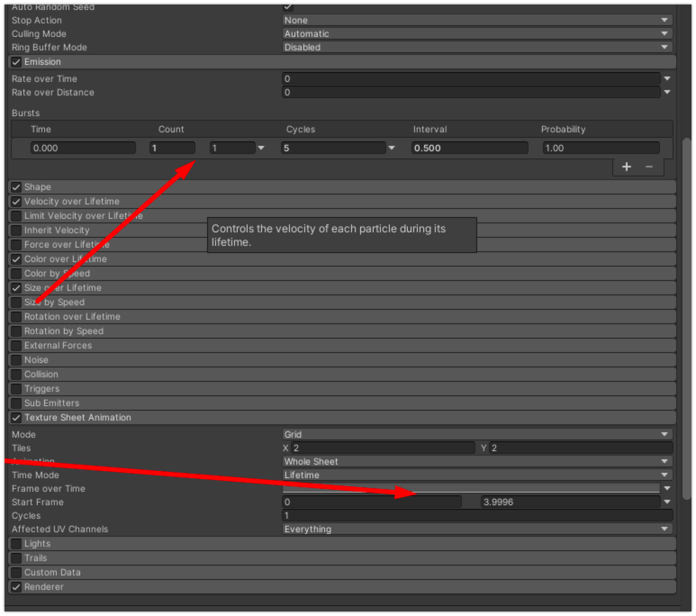Screen dimensions: 696x616
Task: Collapse the Emission module header
Action: [x=342, y=62]
